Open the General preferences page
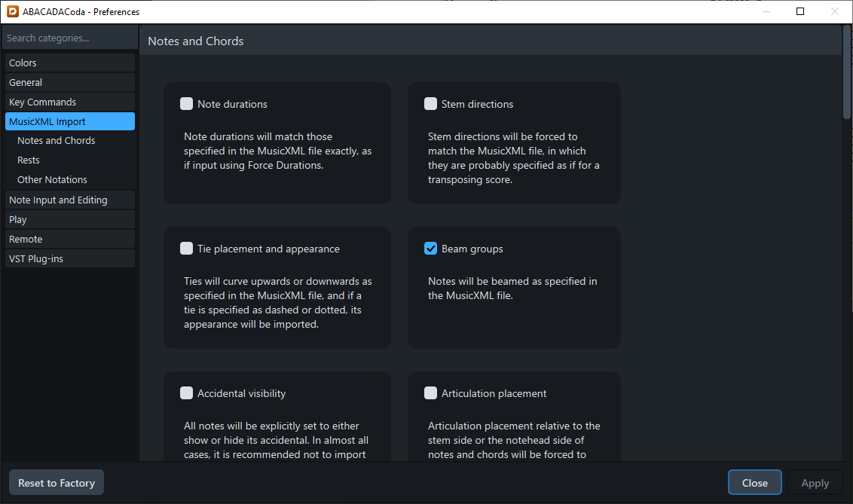Screen dimensions: 853x504 click(69, 82)
